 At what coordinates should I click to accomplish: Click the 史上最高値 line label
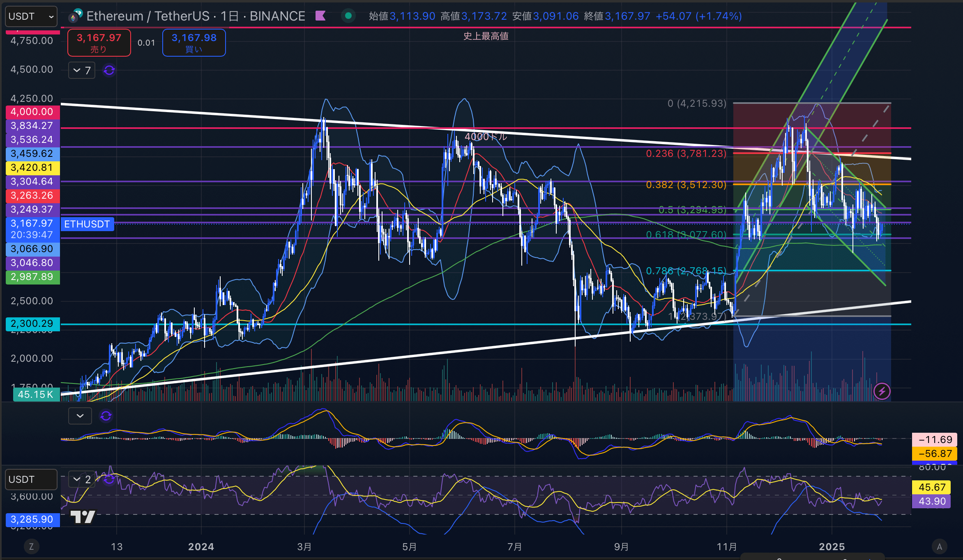click(486, 36)
